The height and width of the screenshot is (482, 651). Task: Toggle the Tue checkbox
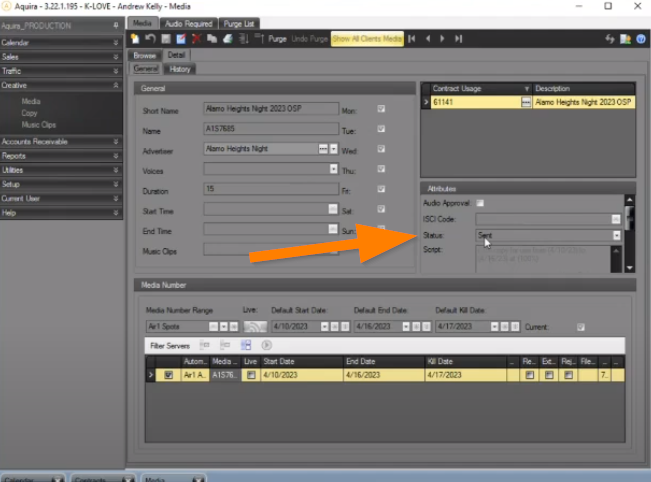pos(381,129)
